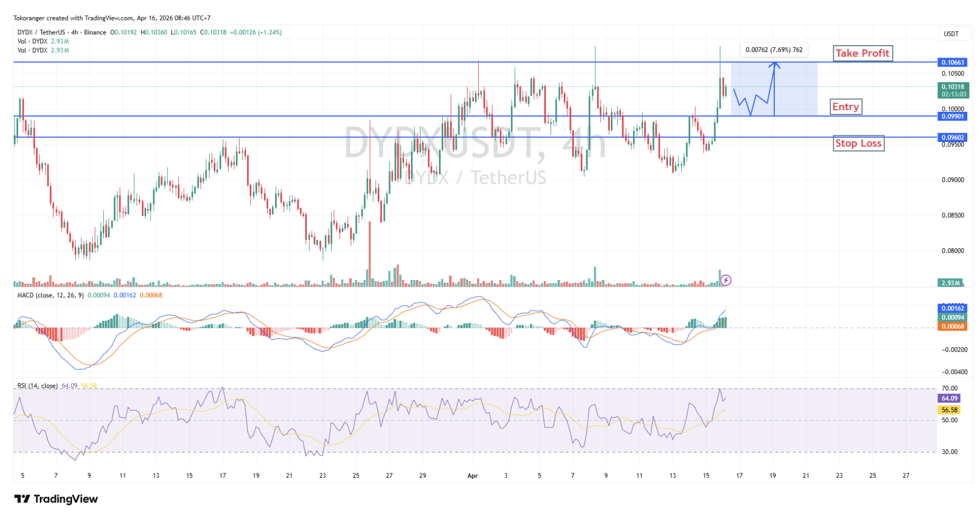Click the purple lightning bolt icon
The width and height of the screenshot is (980, 517).
726,280
